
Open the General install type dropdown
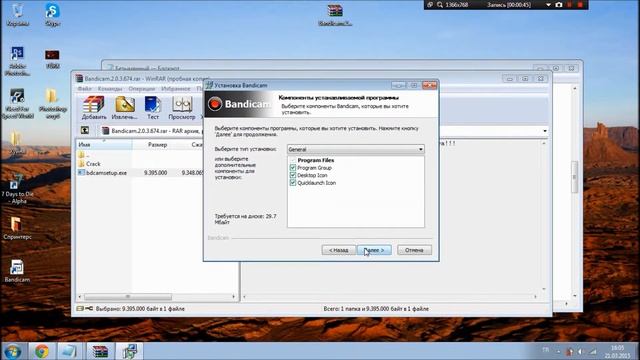356,149
